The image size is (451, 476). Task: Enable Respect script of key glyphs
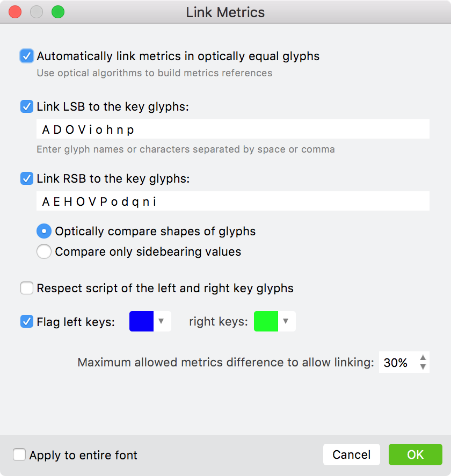coord(27,288)
